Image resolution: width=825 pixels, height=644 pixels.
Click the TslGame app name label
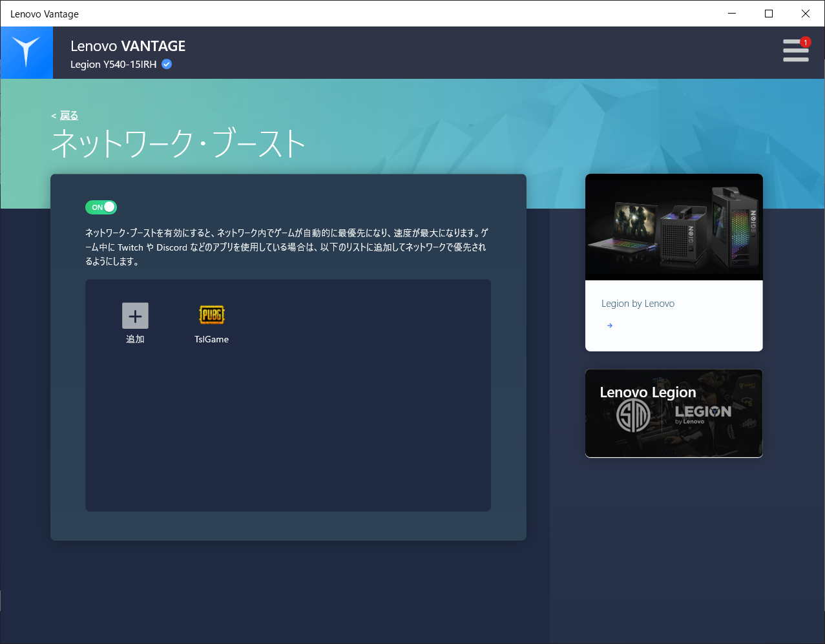point(212,339)
